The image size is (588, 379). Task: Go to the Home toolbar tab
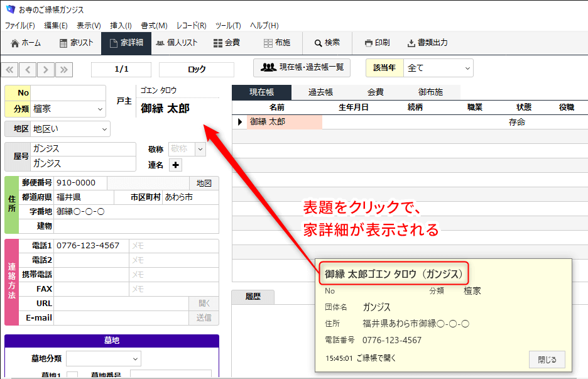tap(26, 43)
